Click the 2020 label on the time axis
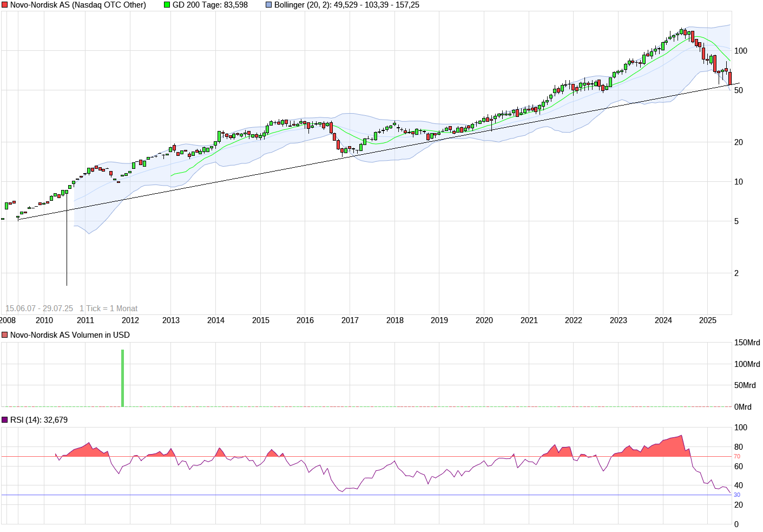763x532 pixels. [x=484, y=320]
